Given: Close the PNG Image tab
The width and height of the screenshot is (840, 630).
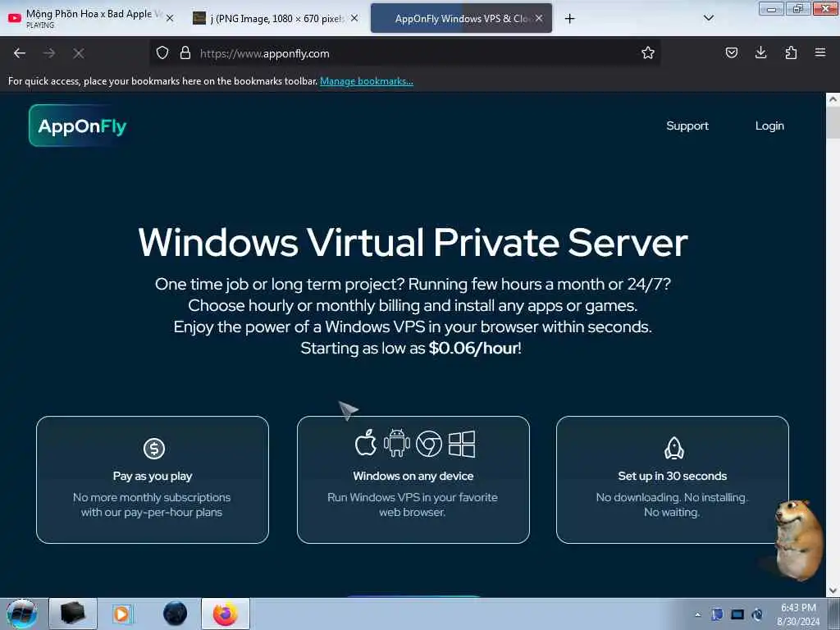Looking at the screenshot, I should click(x=354, y=18).
